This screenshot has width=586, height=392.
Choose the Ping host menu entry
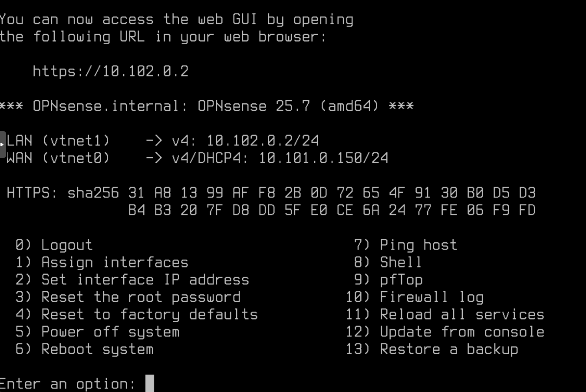pos(418,245)
